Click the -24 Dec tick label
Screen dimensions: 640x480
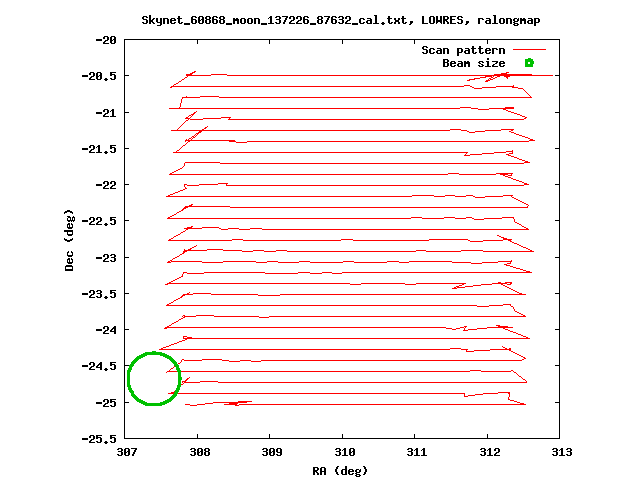[106, 330]
